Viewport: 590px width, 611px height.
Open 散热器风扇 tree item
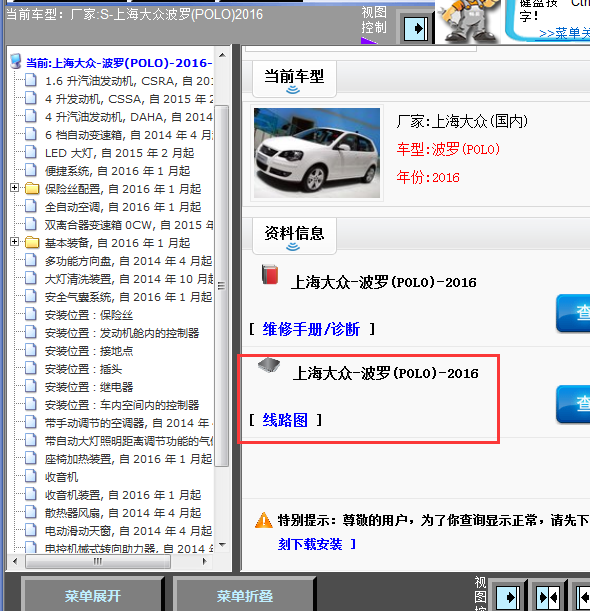pyautogui.click(x=123, y=513)
